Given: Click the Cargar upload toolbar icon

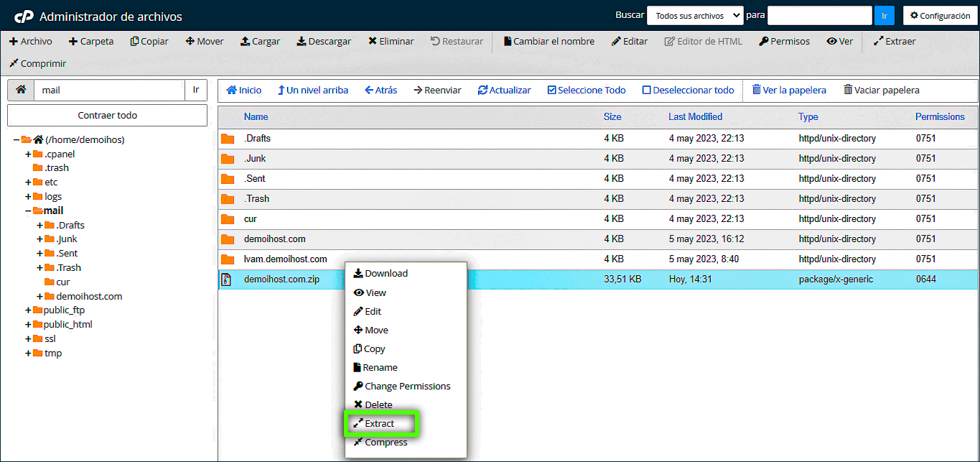Looking at the screenshot, I should [245, 42].
